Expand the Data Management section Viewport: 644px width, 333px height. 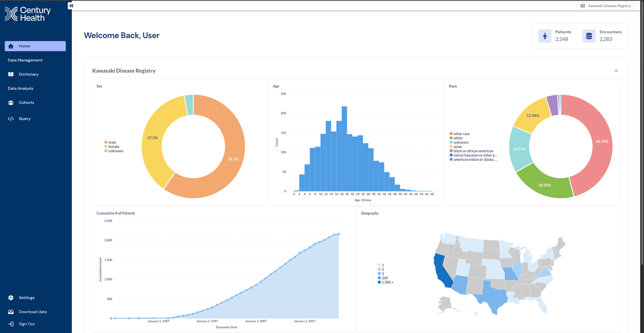25,60
